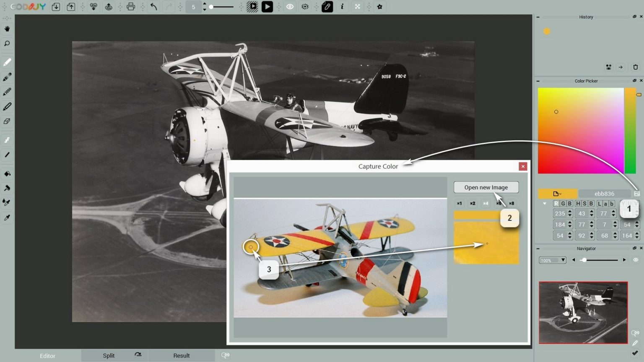The image size is (644, 362).
Task: Collapse the color values disclosure triangle
Action: pos(545,204)
